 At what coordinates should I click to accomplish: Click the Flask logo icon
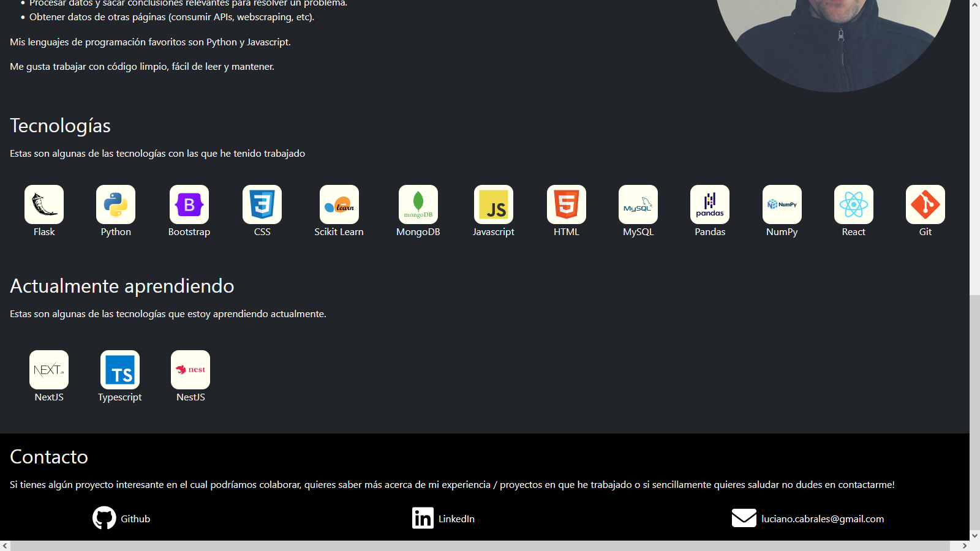44,204
